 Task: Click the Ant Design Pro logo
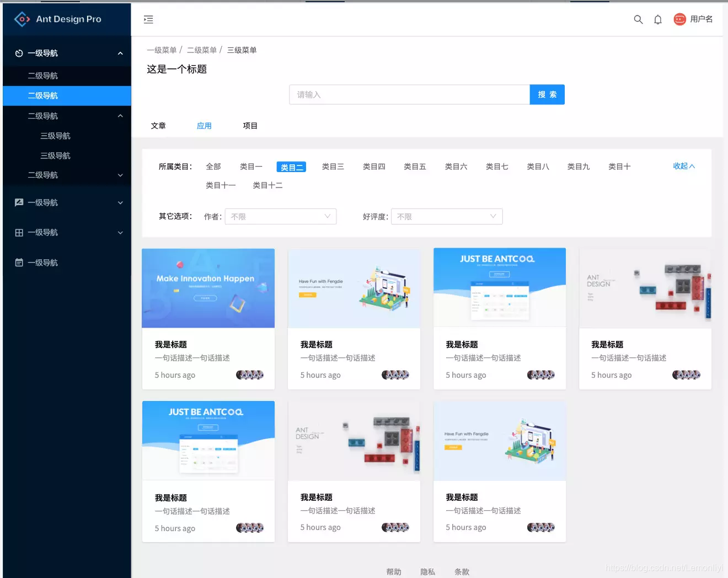tap(55, 19)
